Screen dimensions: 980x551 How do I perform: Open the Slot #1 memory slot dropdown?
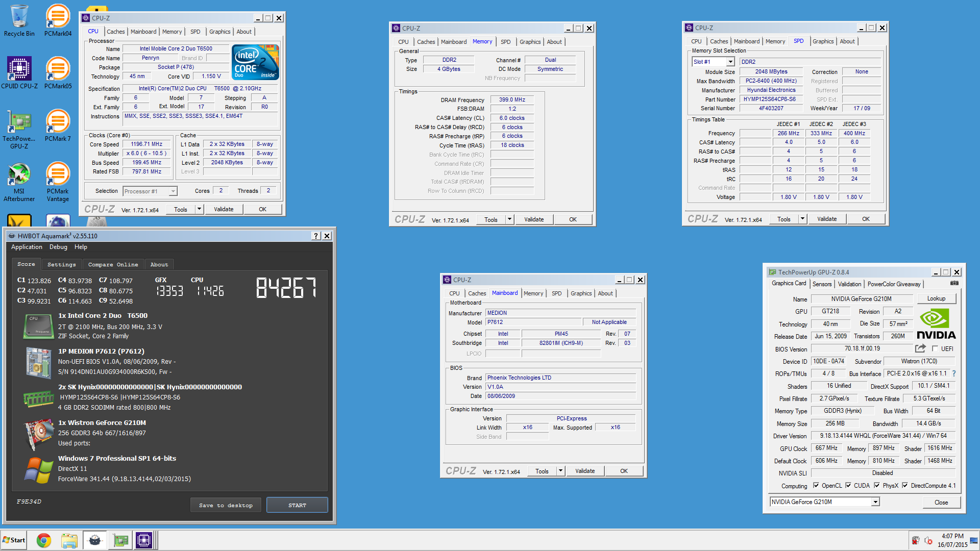730,62
